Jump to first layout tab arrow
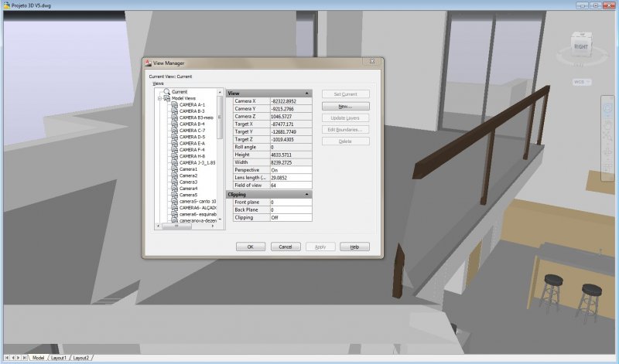Viewport: 619px width, 364px height. tap(7, 358)
